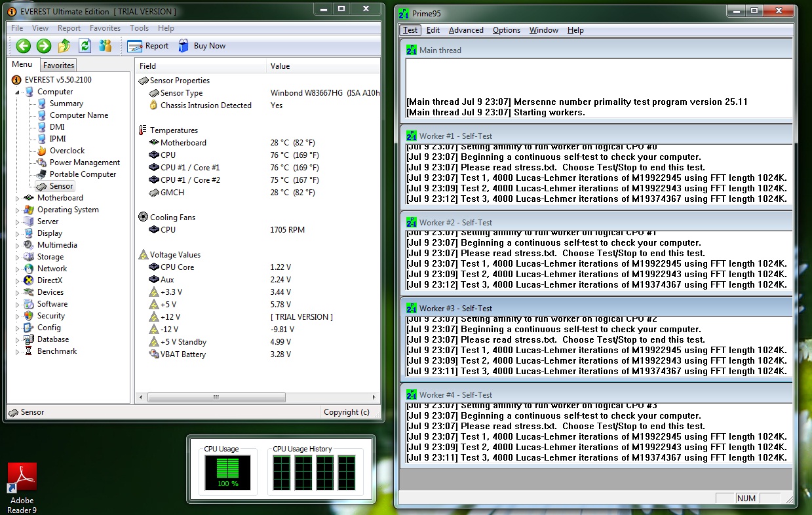Click the Buy Now toolbar button
812x515 pixels.
(x=201, y=46)
